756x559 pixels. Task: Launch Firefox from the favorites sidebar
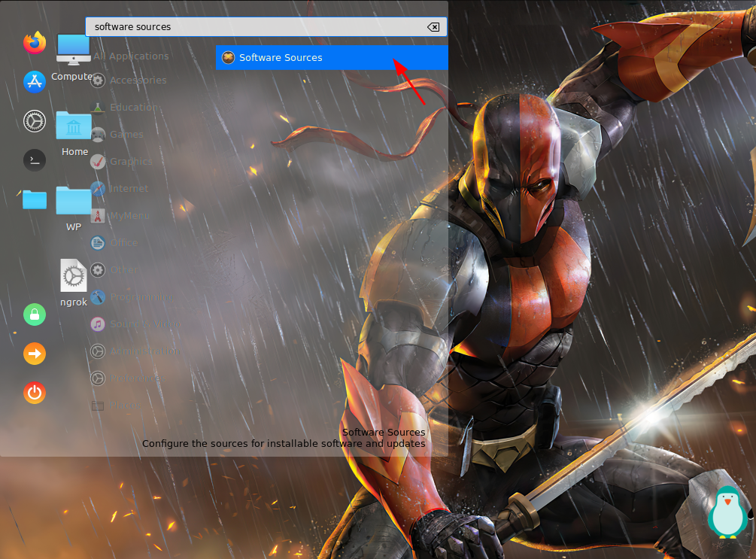[x=35, y=42]
